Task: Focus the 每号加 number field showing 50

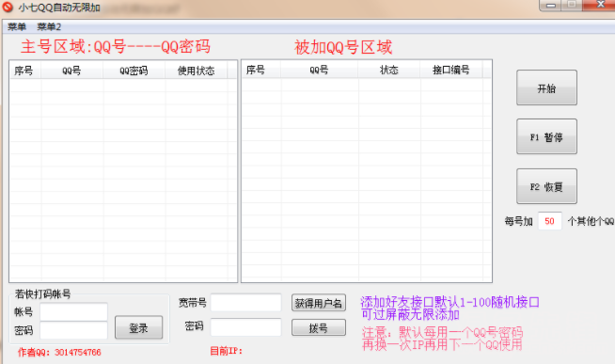Action: (549, 221)
